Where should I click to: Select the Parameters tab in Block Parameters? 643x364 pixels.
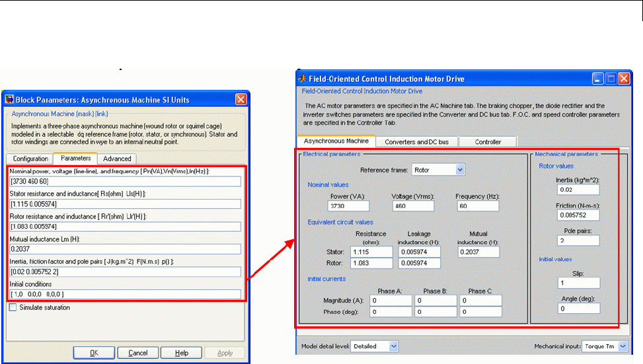click(x=75, y=159)
